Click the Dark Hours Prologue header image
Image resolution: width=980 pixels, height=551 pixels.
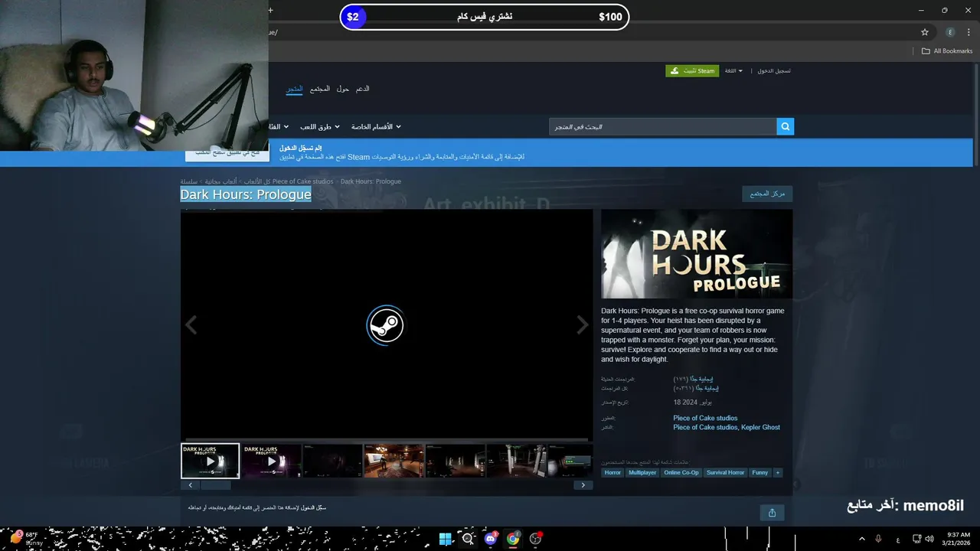tap(697, 254)
